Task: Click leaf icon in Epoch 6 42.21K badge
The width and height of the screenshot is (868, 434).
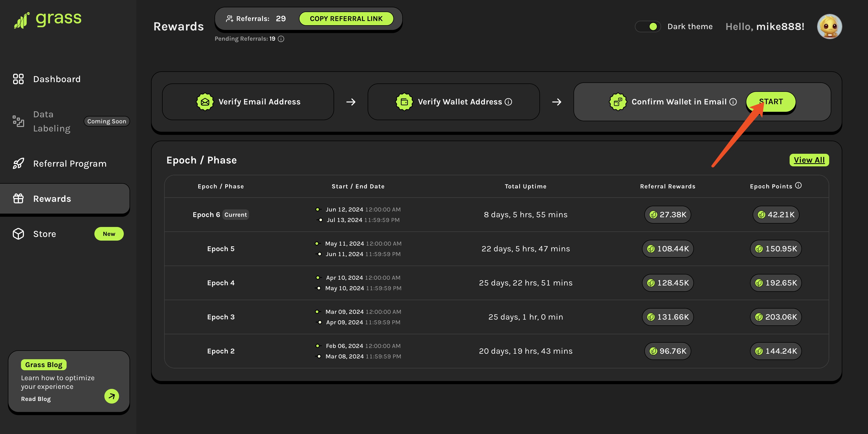Action: pyautogui.click(x=761, y=215)
